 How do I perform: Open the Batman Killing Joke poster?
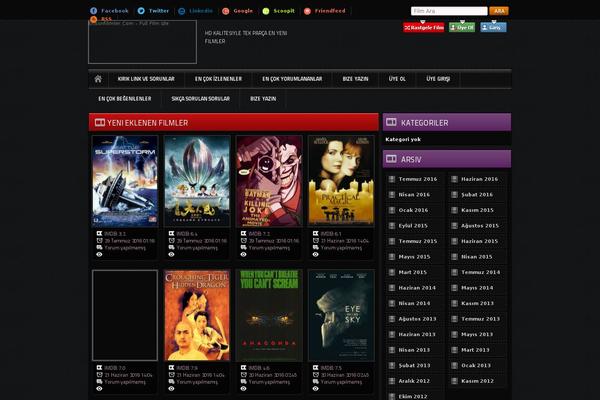click(269, 181)
